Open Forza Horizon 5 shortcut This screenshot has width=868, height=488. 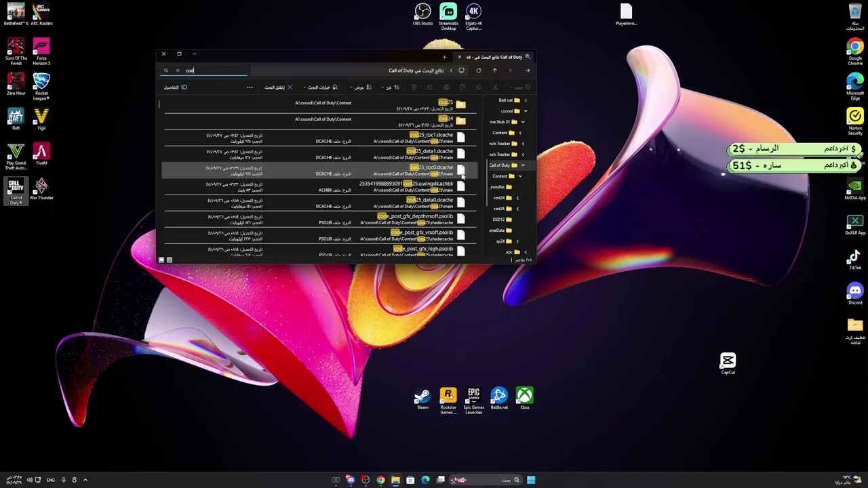coord(41,52)
